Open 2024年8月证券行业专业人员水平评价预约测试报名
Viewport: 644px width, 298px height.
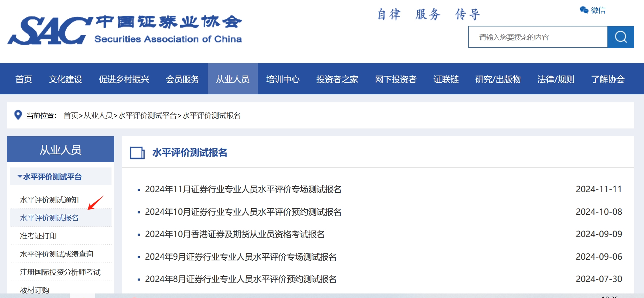click(241, 279)
